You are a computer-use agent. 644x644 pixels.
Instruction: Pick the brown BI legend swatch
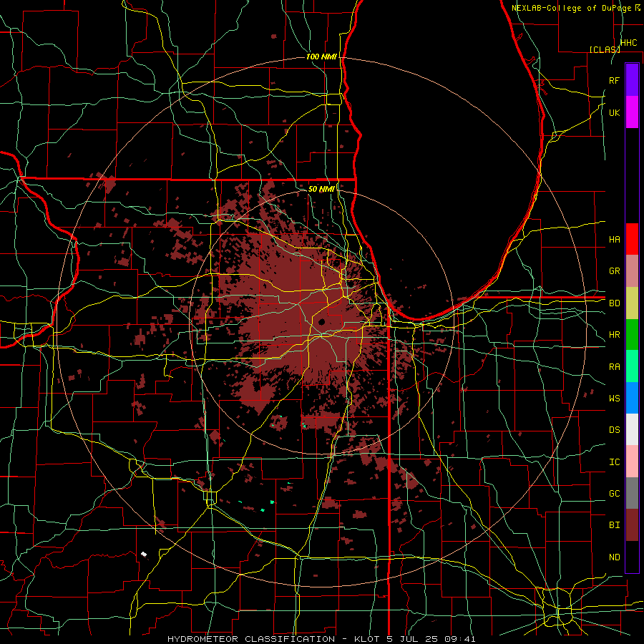tap(632, 525)
